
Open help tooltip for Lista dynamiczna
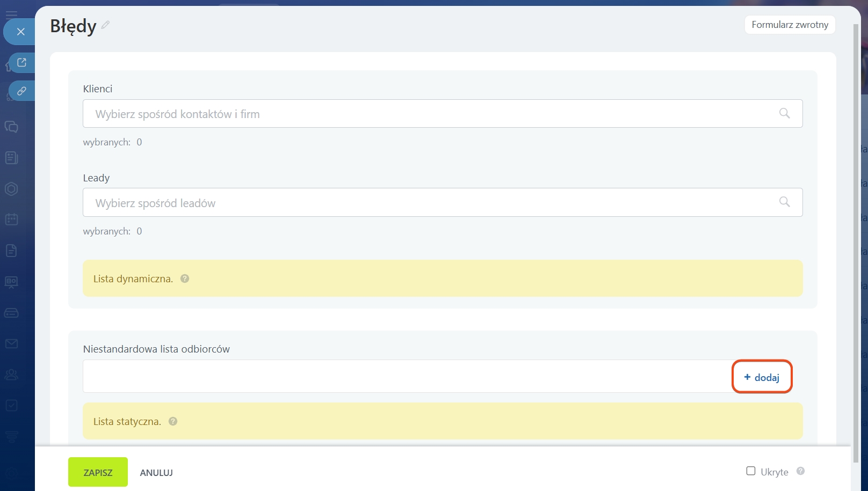click(x=185, y=279)
